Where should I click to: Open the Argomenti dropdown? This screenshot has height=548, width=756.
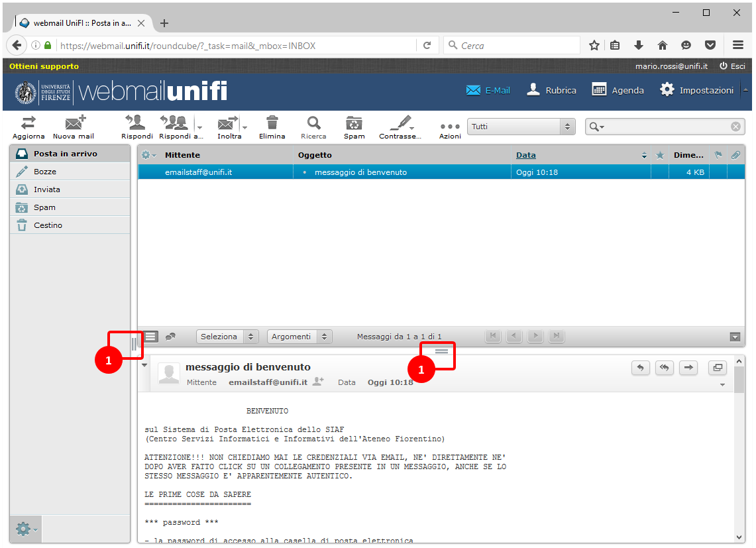point(299,336)
